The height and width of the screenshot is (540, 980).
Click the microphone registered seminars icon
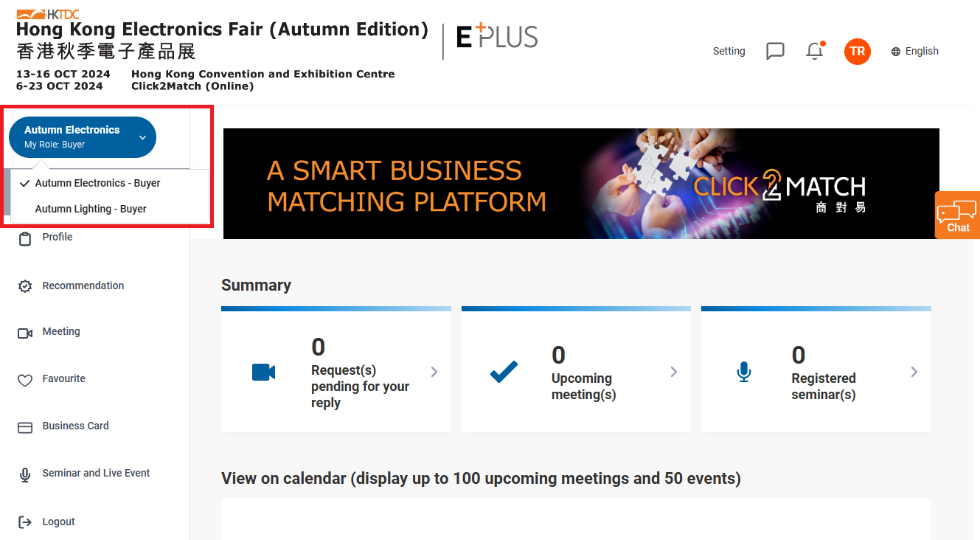pos(743,372)
